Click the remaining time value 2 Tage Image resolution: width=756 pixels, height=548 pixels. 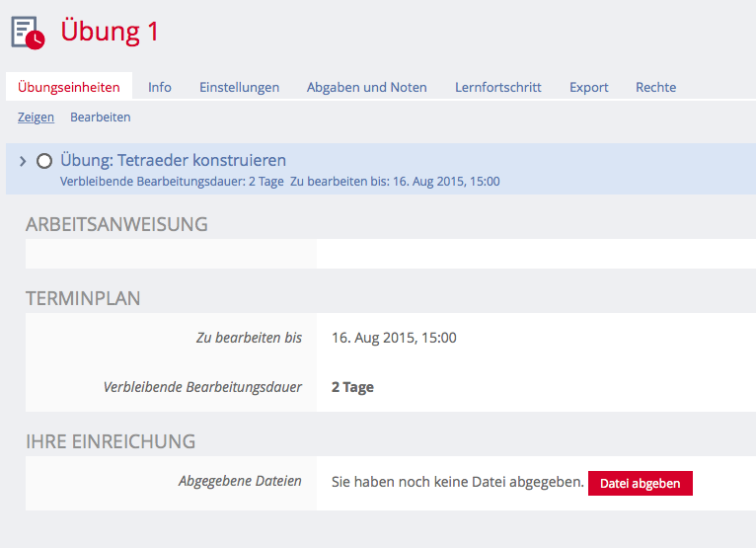pos(352,387)
